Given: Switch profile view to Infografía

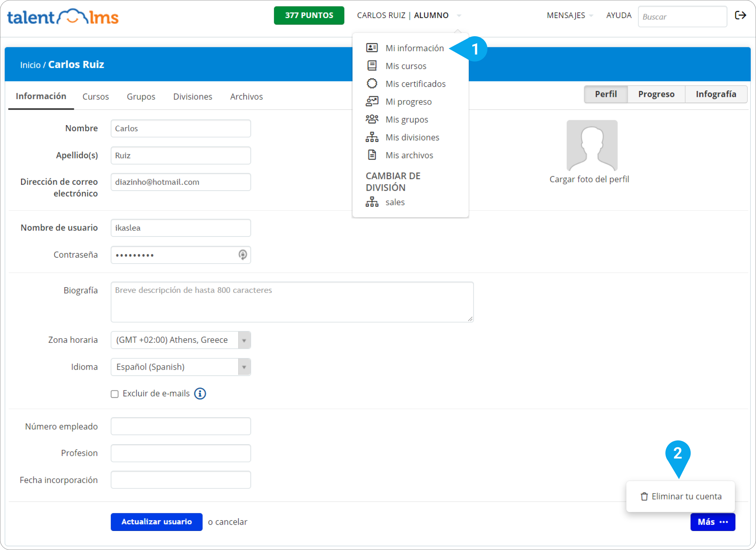Looking at the screenshot, I should click(x=716, y=94).
